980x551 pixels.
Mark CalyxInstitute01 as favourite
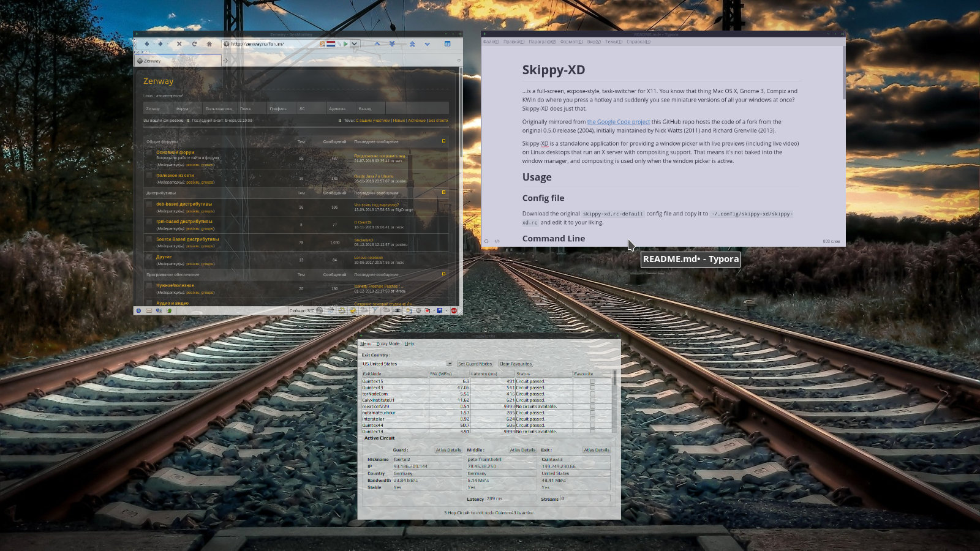click(x=592, y=400)
